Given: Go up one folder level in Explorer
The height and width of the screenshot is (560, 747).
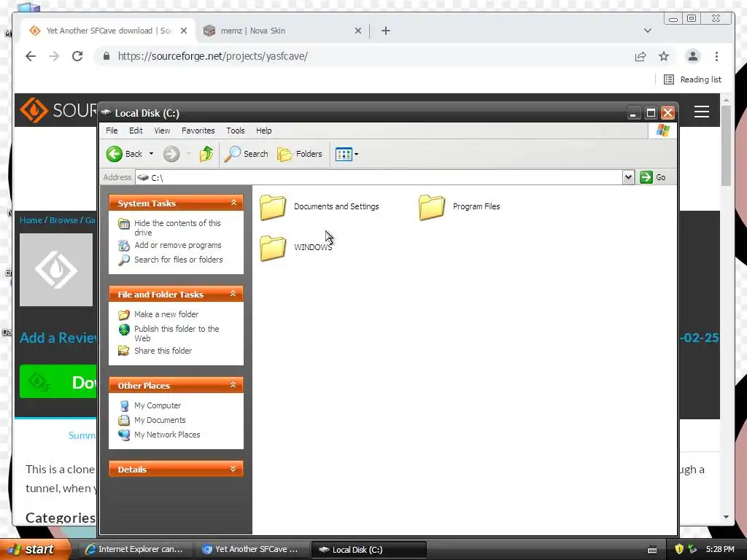Looking at the screenshot, I should pos(206,154).
